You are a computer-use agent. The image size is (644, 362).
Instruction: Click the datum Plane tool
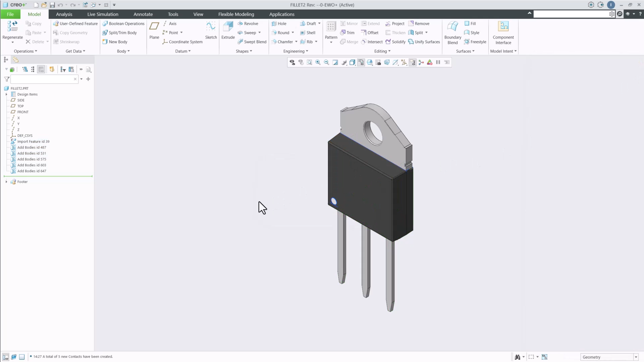pos(154,29)
